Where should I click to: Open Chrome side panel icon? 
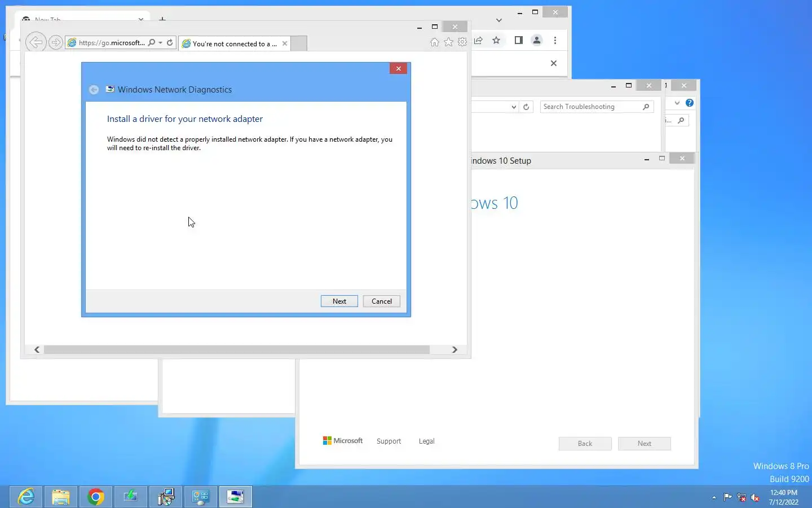[x=519, y=41]
